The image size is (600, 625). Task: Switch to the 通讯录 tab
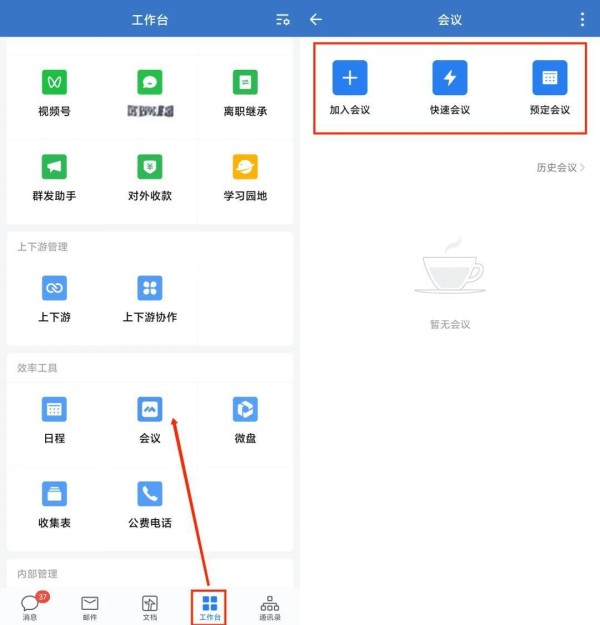tap(270, 607)
